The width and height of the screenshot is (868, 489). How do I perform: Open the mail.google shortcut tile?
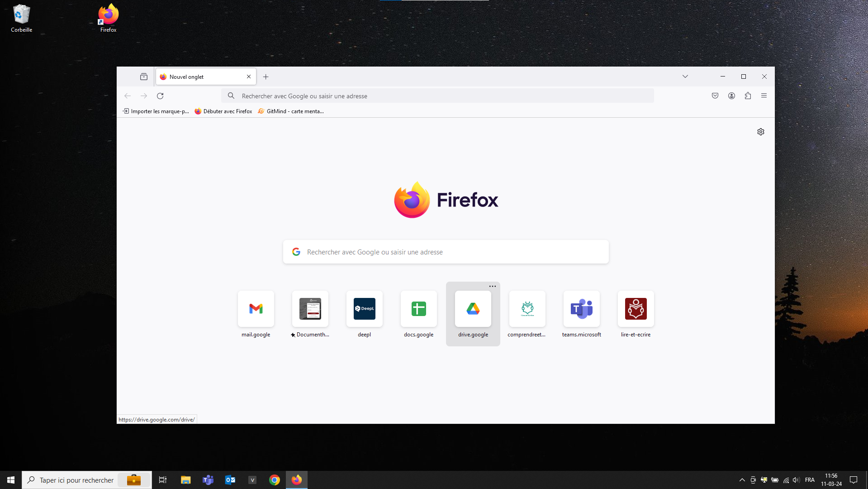(256, 309)
